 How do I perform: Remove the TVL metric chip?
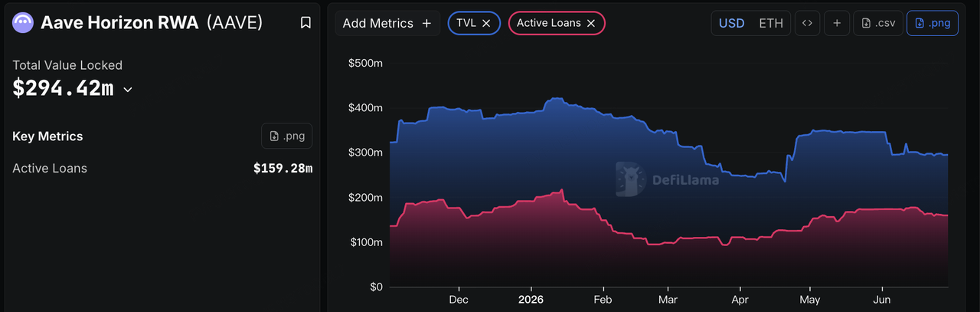pos(486,23)
